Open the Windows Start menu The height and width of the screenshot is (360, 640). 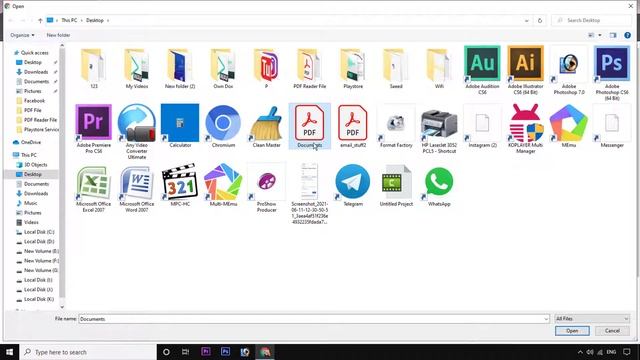click(9, 352)
